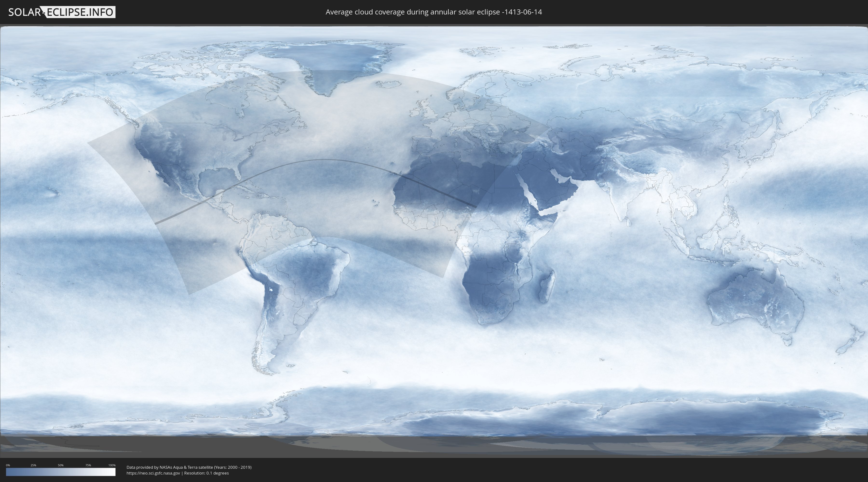Click the 100% legend label
This screenshot has height=482, width=868.
click(x=112, y=465)
